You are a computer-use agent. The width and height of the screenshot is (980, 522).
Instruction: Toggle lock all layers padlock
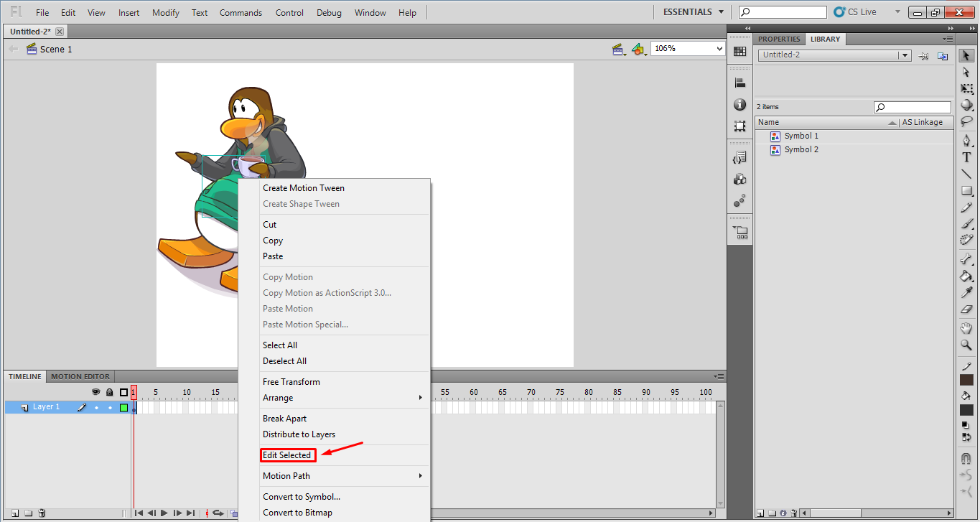(x=110, y=392)
